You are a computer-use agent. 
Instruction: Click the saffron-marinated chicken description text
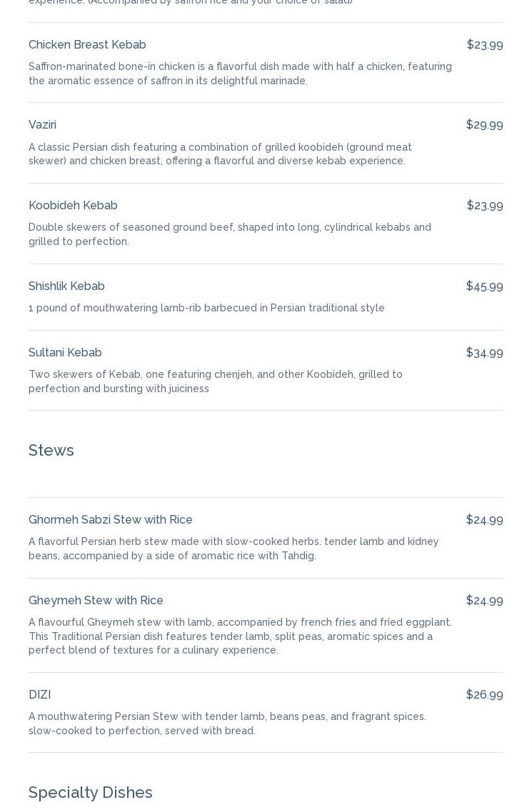pyautogui.click(x=240, y=74)
